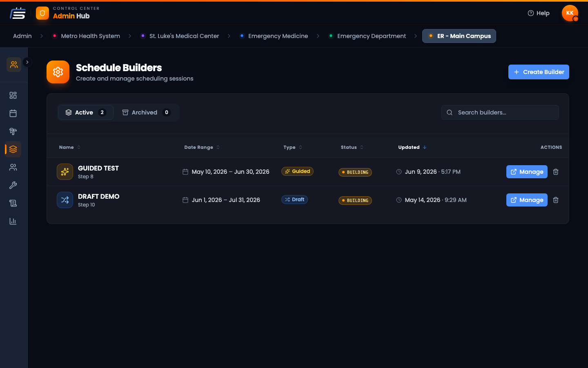Open the dashboard grid sidebar icon
Image resolution: width=588 pixels, height=368 pixels.
coord(13,95)
